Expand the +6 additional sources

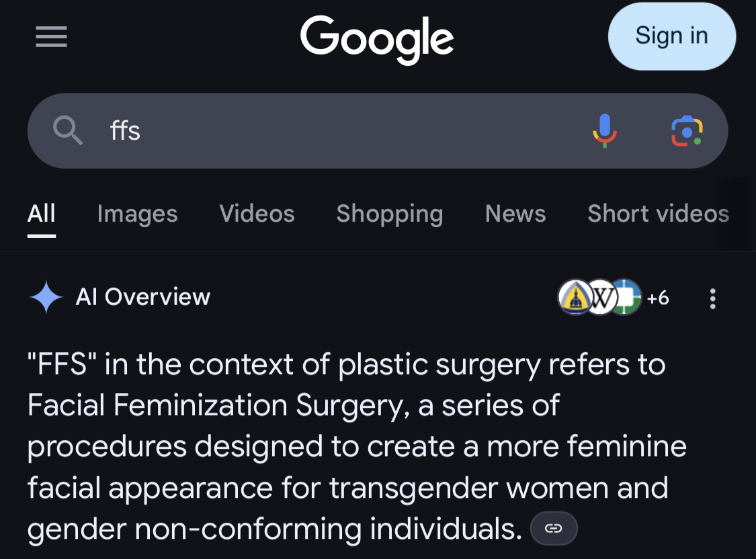(x=658, y=297)
